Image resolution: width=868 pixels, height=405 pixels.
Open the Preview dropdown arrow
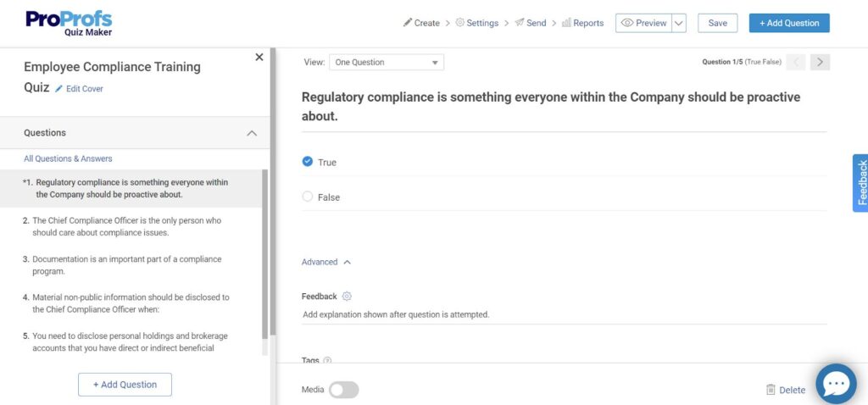pos(679,24)
